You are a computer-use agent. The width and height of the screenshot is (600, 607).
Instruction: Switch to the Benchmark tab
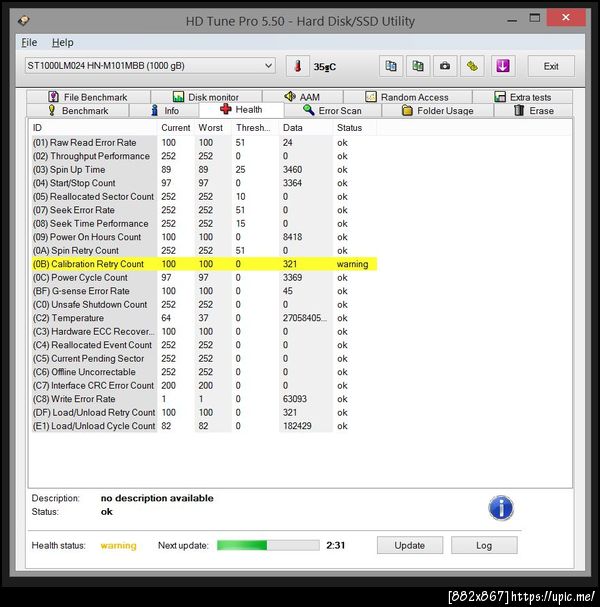78,111
